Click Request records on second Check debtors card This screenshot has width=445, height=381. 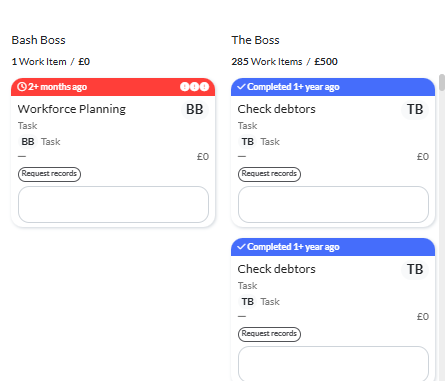[x=269, y=334]
